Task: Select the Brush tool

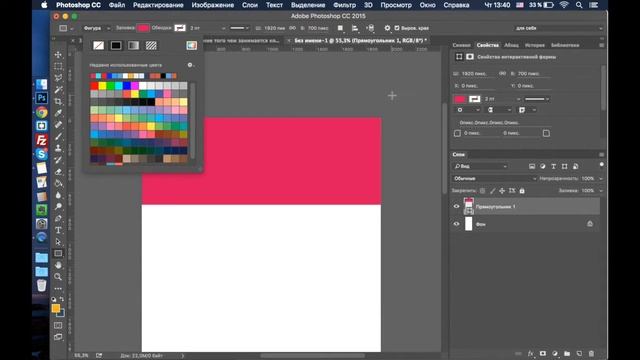Action: coord(58,136)
